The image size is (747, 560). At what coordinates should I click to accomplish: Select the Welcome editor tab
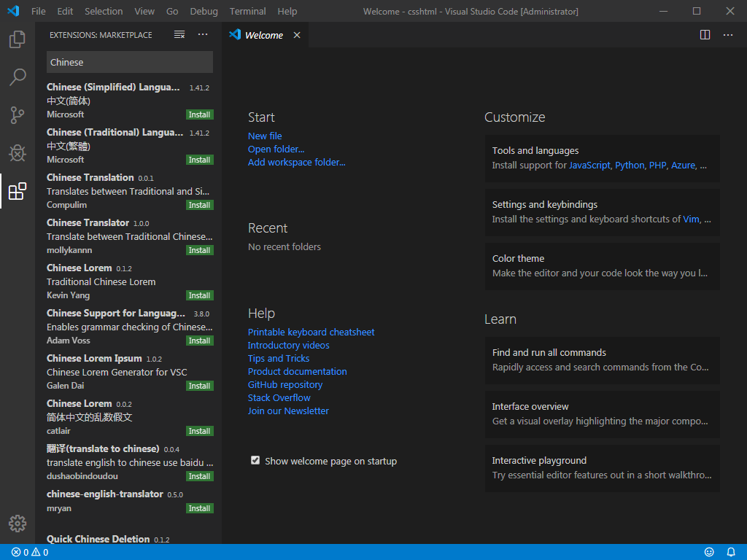(266, 35)
